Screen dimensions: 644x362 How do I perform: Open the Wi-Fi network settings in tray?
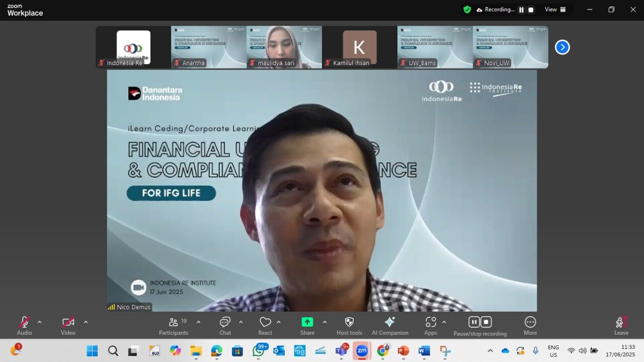[571, 351]
